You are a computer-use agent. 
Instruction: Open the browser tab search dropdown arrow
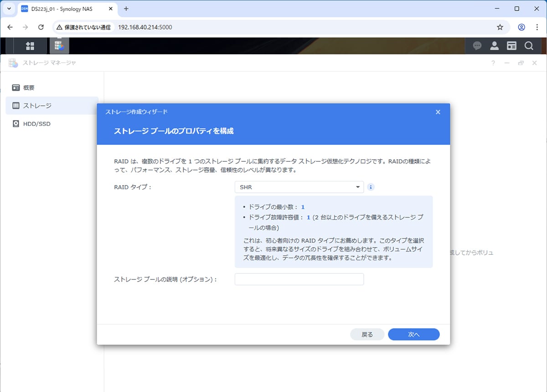tap(9, 9)
